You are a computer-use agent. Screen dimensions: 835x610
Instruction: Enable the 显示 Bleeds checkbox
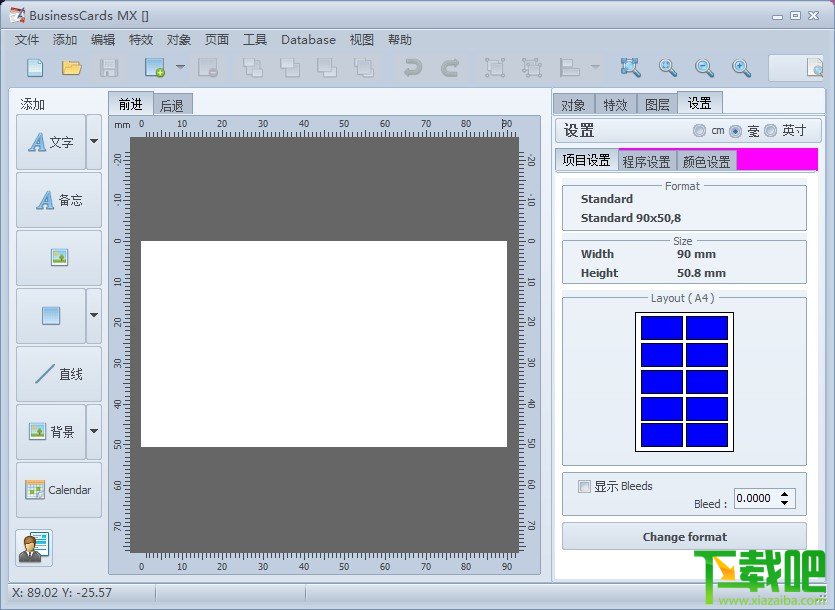[584, 486]
